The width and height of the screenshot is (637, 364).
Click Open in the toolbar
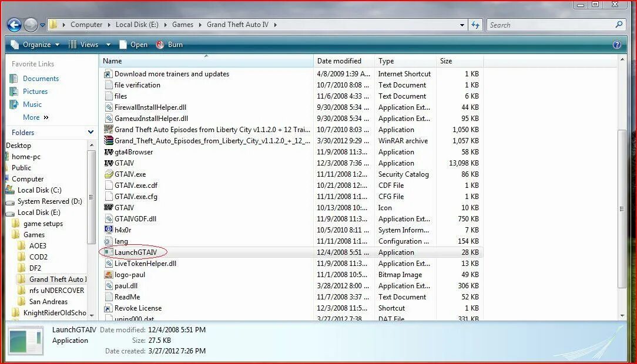click(133, 45)
